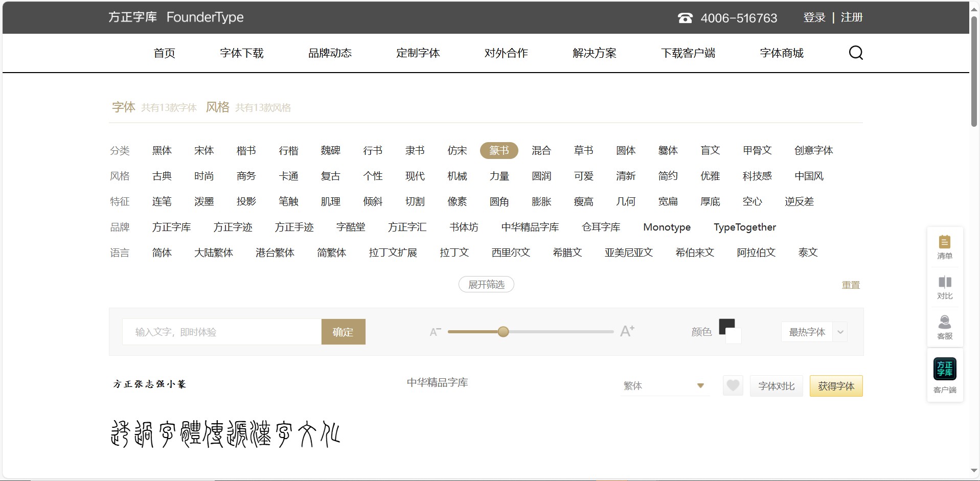Click the 获得字体 button

(x=836, y=386)
